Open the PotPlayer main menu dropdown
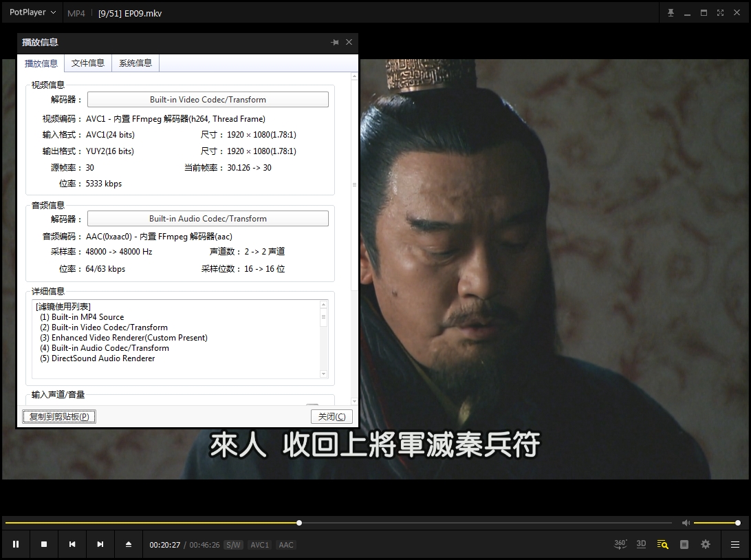Screen dimensions: 751x560 tap(32, 12)
